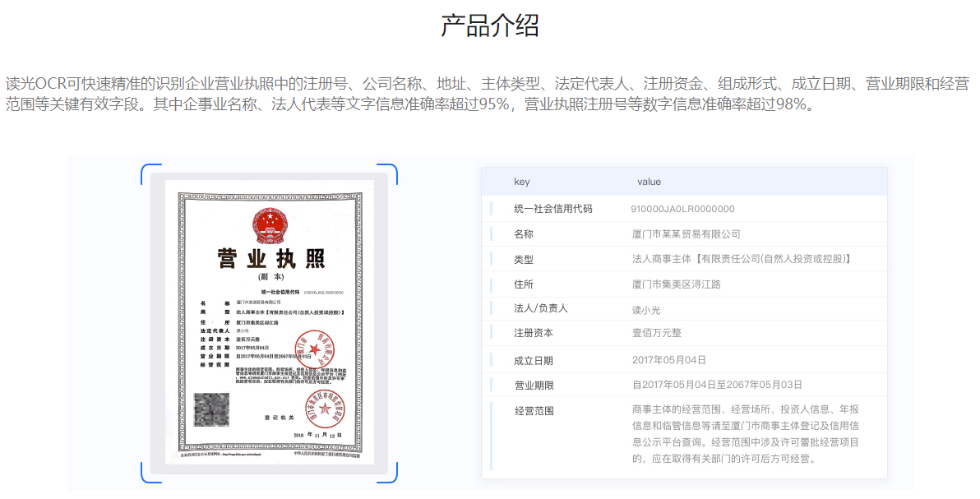Select the 类型 key cell
The height and width of the screenshot is (499, 980).
pyautogui.click(x=524, y=260)
